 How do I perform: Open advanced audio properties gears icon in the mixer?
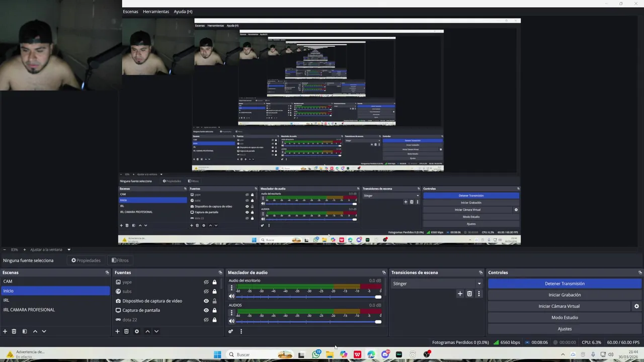click(231, 331)
